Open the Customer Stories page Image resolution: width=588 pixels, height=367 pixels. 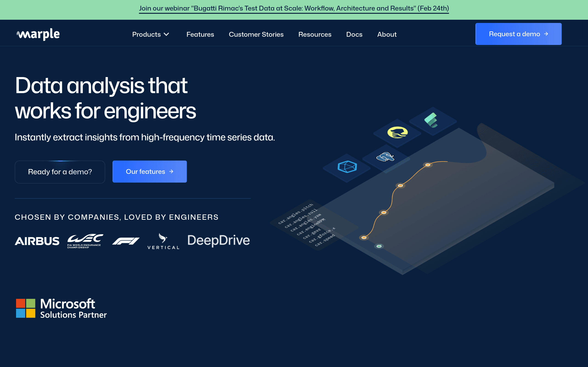[256, 34]
